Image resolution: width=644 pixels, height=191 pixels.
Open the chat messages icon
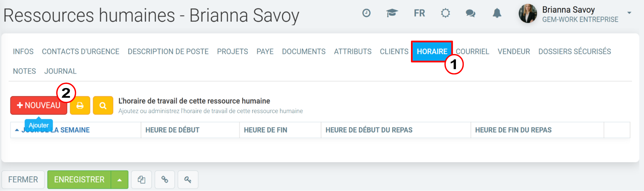tap(470, 13)
